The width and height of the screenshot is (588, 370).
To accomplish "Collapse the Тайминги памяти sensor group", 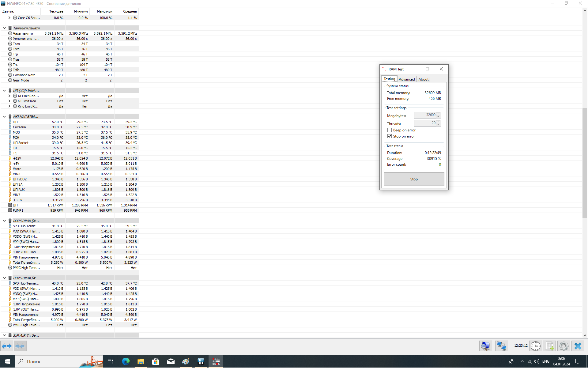I will pos(5,28).
